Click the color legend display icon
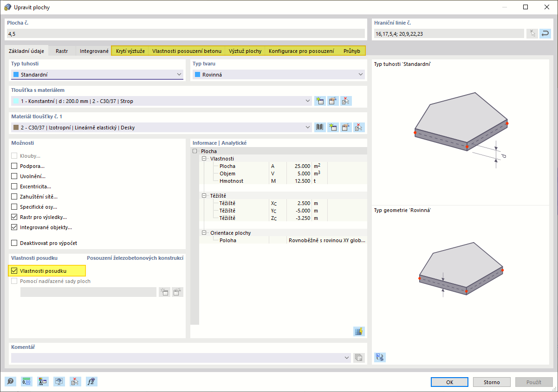558x392 pixels. (43, 381)
